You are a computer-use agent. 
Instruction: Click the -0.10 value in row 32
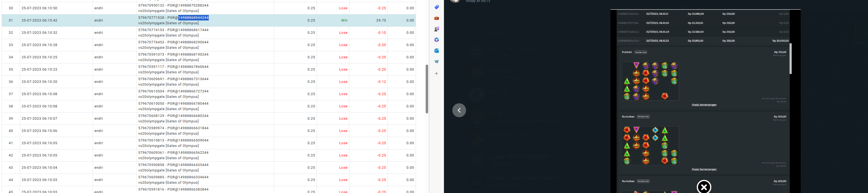[382, 33]
